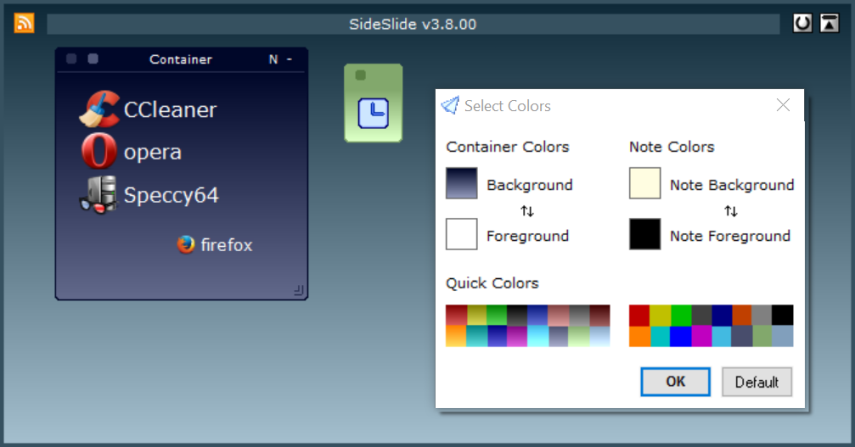Click the small square on green note
Viewport: 855px width, 447px height.
click(x=360, y=75)
